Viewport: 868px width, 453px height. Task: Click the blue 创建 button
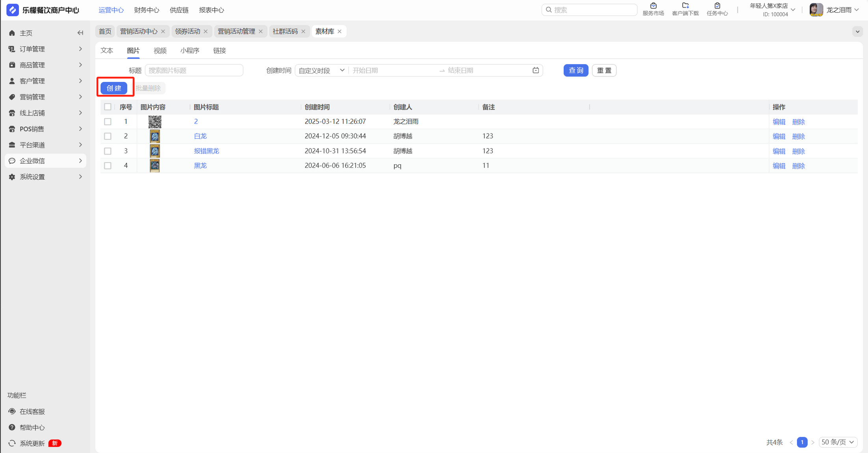coord(114,88)
